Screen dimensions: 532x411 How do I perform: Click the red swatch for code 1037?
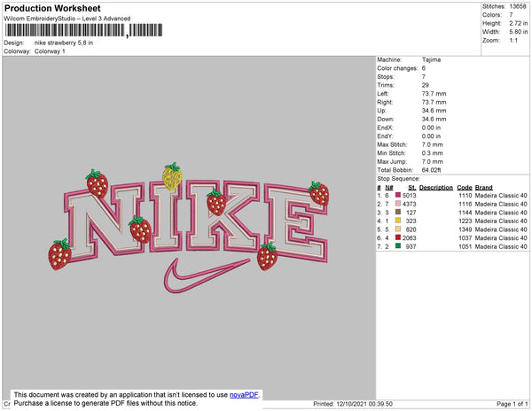pyautogui.click(x=398, y=237)
